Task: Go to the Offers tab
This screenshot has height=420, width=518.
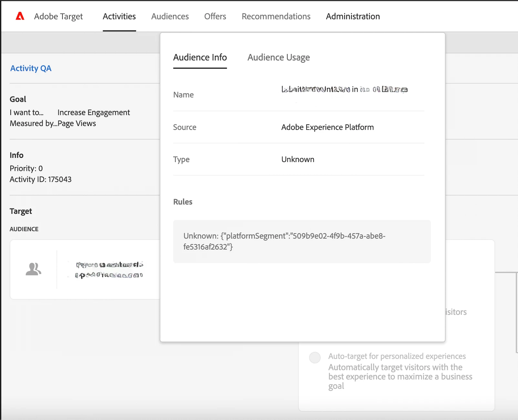Action: 215,16
